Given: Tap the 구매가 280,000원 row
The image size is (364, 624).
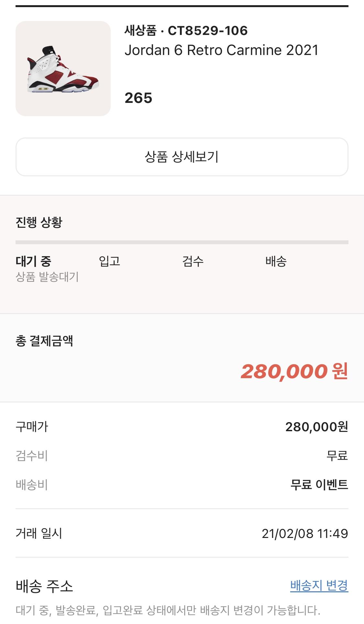Looking at the screenshot, I should tap(182, 427).
